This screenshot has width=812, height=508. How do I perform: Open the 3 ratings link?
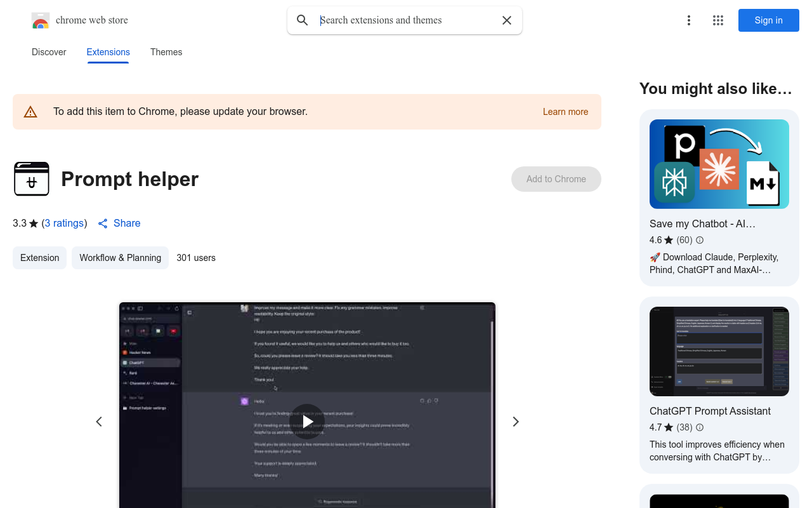(x=64, y=224)
